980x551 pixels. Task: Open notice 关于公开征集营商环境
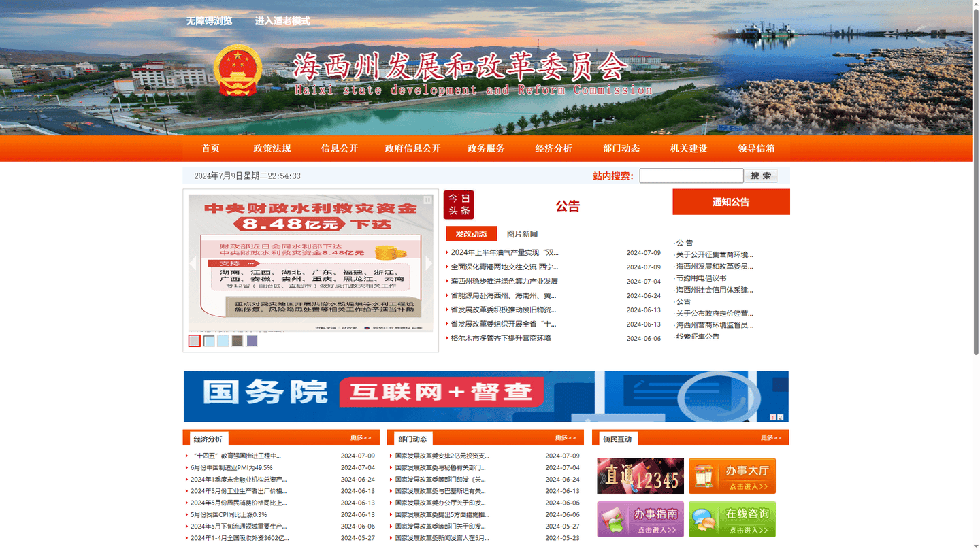(715, 254)
